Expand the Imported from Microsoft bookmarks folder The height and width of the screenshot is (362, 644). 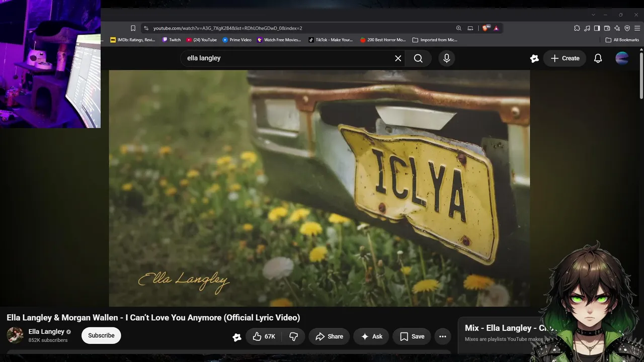(435, 40)
